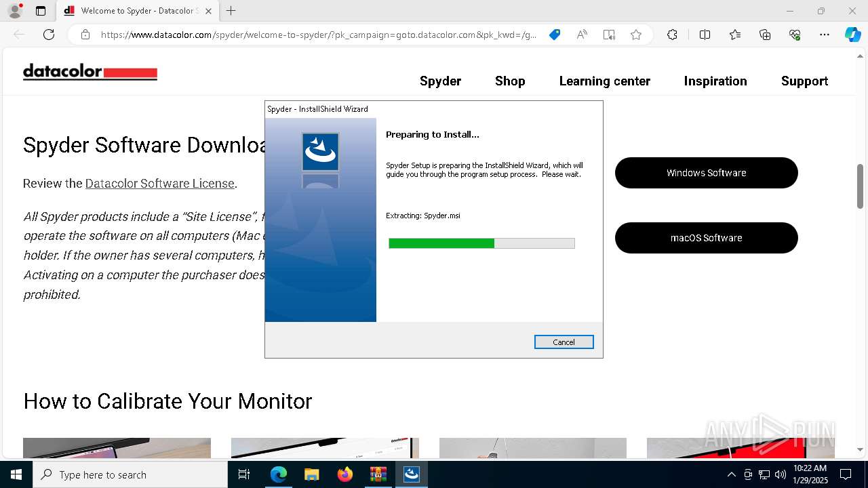Screen dimensions: 868x488
Task: Open volume control tray icon
Action: pos(781,474)
